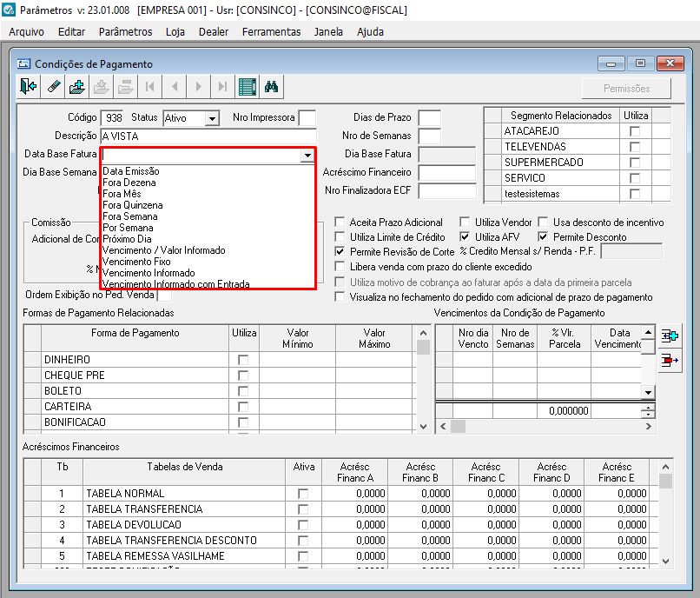Click the new record folder-plus icon
This screenshot has width=700, height=598.
coord(77,87)
